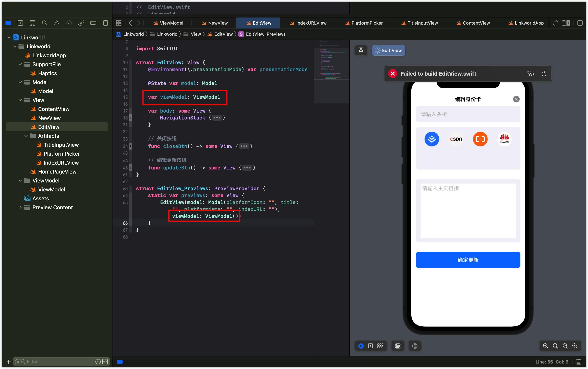Open the Breakpoint navigator icon
The height and width of the screenshot is (369, 588).
(x=93, y=23)
